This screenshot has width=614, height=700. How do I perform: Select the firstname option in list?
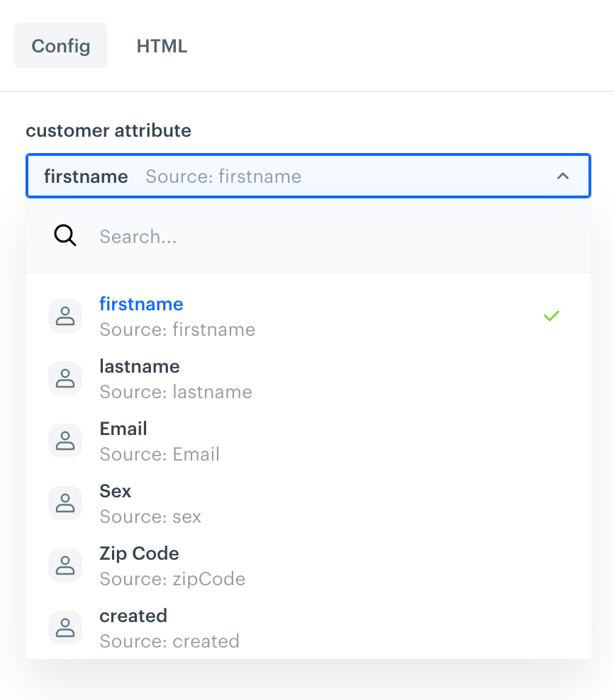coord(177,316)
